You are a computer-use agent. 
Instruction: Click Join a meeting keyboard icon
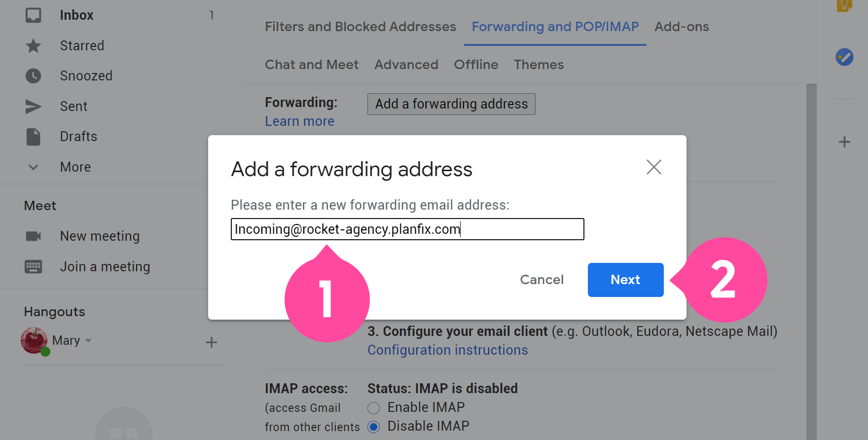pos(34,267)
